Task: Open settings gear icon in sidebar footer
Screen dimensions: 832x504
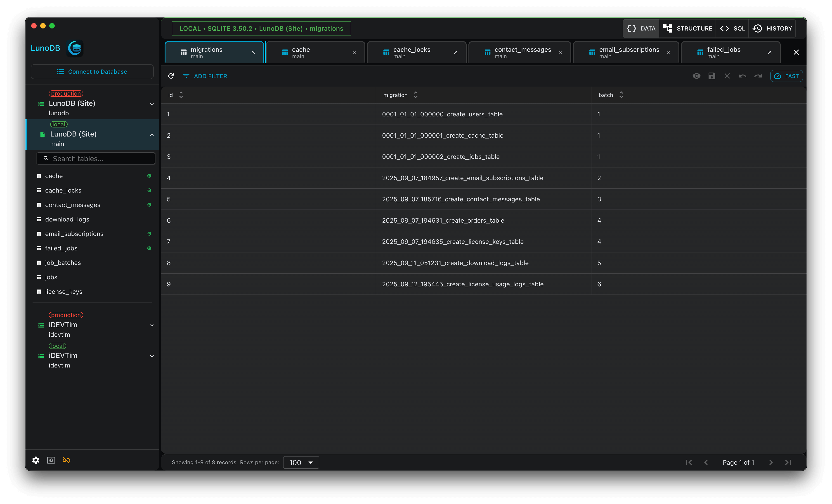Action: tap(36, 460)
